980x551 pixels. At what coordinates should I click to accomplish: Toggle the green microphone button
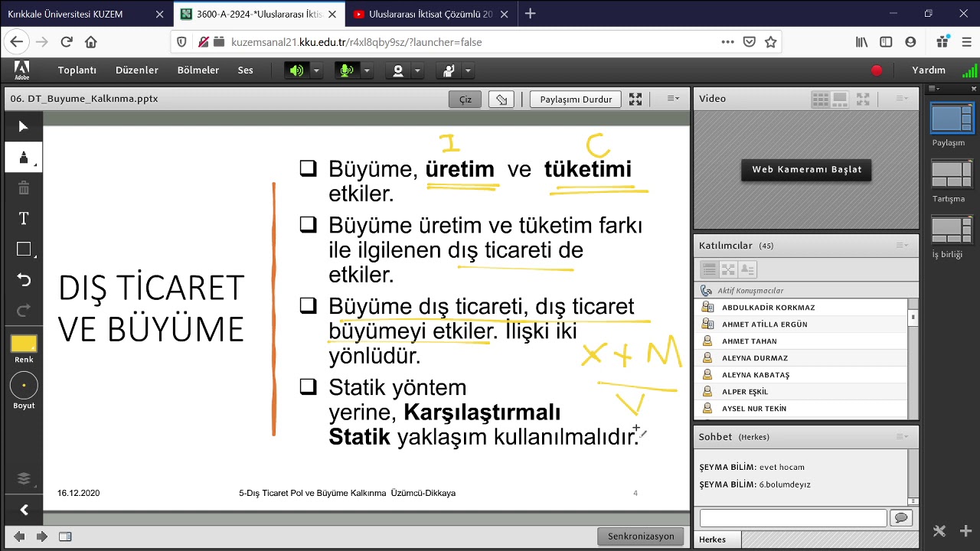[347, 70]
